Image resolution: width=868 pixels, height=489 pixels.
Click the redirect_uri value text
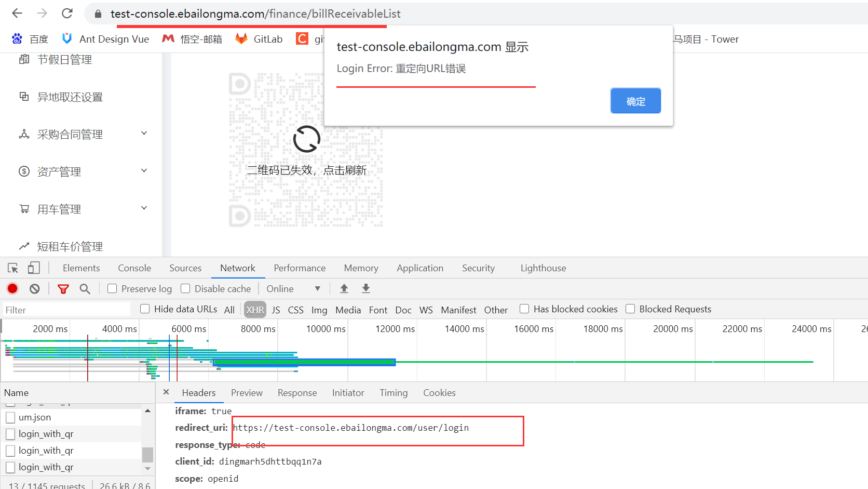coord(350,428)
